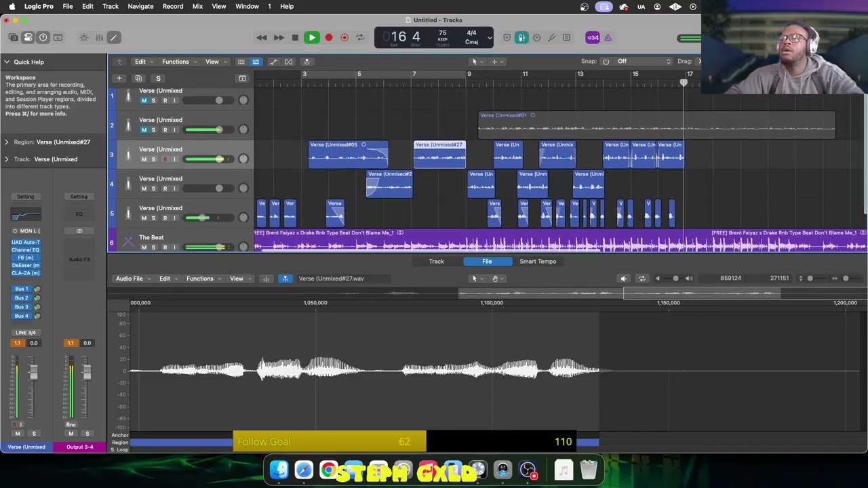Toggle Show Automation button in tracks toolbar
The width and height of the screenshot is (868, 488).
click(273, 62)
